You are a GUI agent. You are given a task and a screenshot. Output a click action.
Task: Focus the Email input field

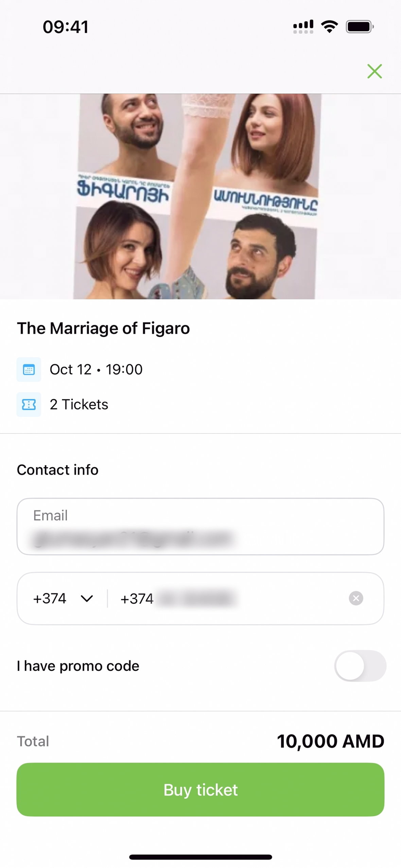pos(200,527)
